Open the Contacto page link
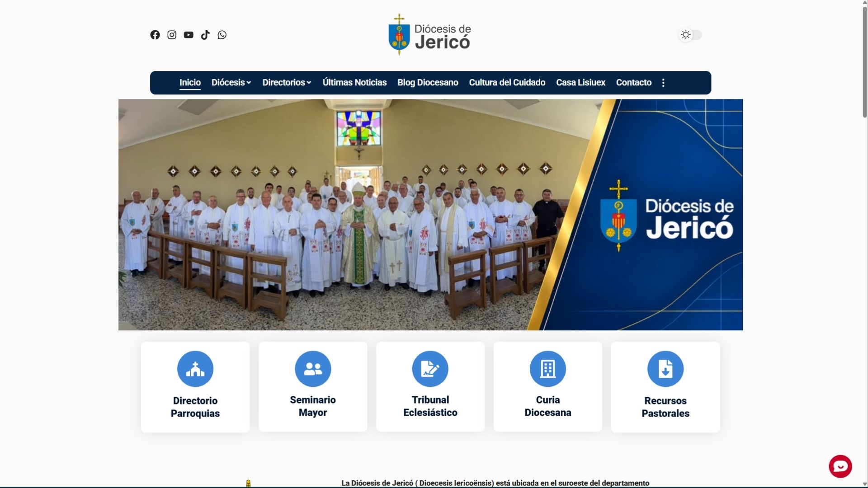Viewport: 868px width, 488px height. 634,83
